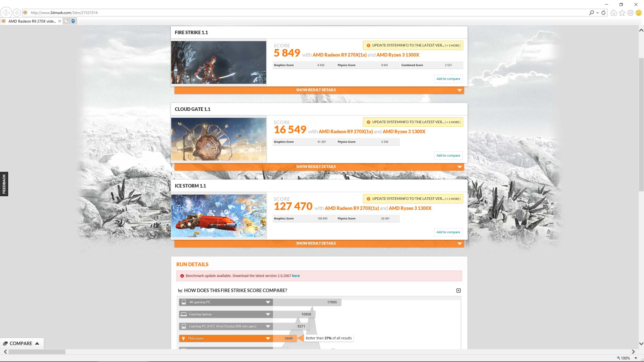Viewport: 644px width, 362px height.
Task: Click the RUN DETAILS heading
Action: [x=192, y=264]
